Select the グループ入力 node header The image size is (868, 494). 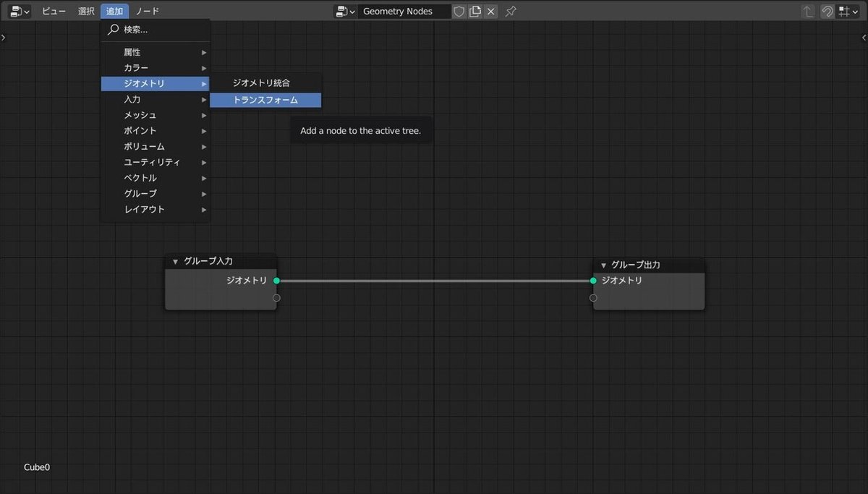click(x=221, y=261)
